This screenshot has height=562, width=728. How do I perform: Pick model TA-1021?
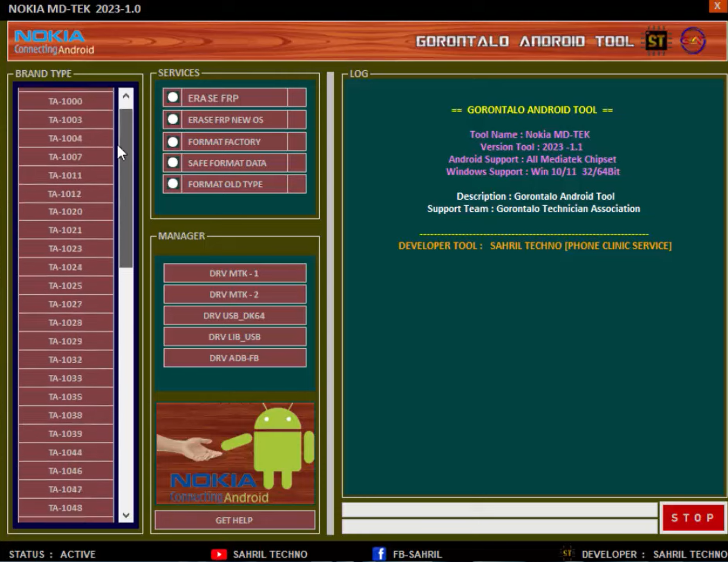coord(66,230)
